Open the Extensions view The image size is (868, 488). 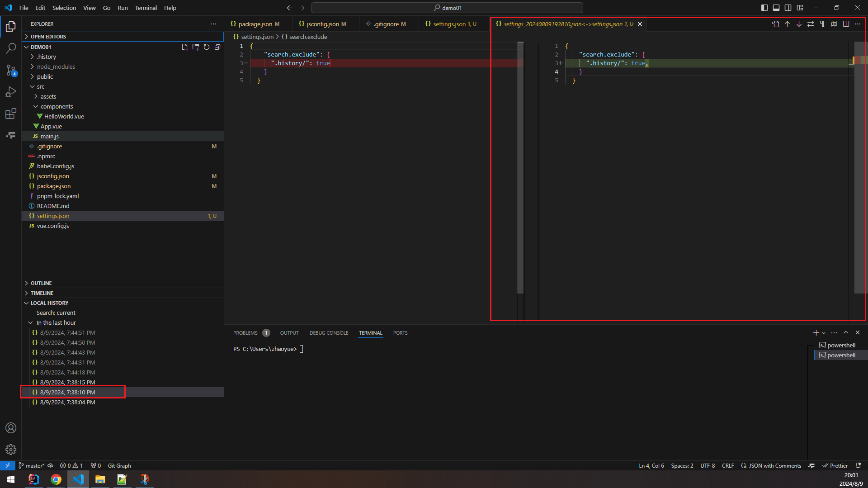click(x=11, y=114)
